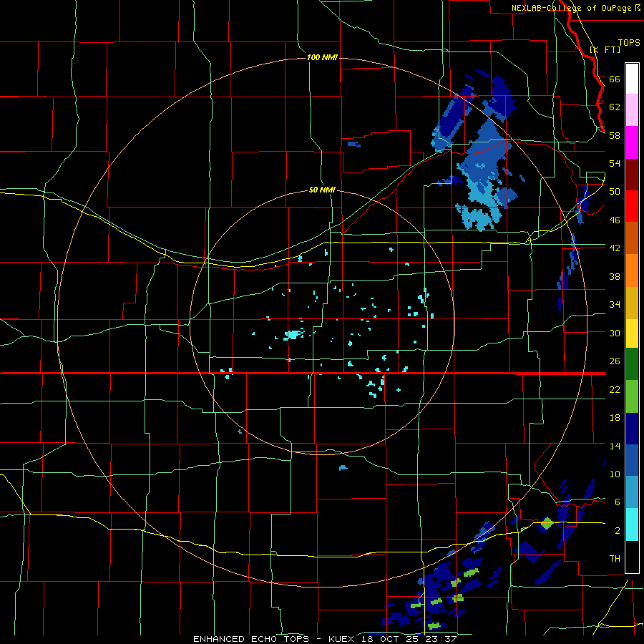Click the cyan legend swatch near 2
Screen dimensions: 644x644
pyautogui.click(x=632, y=525)
